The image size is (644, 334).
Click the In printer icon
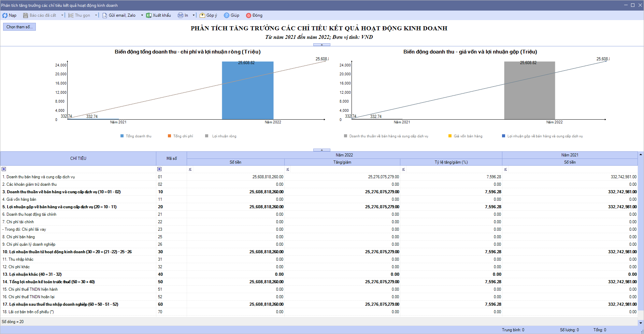point(180,15)
